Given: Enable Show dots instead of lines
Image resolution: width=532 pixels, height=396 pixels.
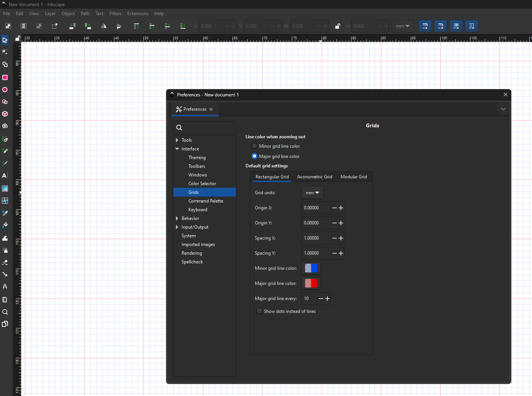Looking at the screenshot, I should [259, 311].
